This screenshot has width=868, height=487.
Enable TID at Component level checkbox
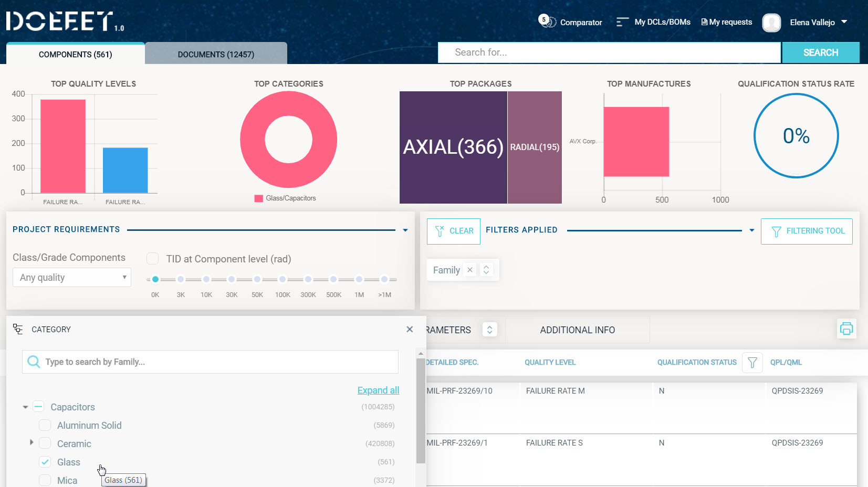pos(152,259)
